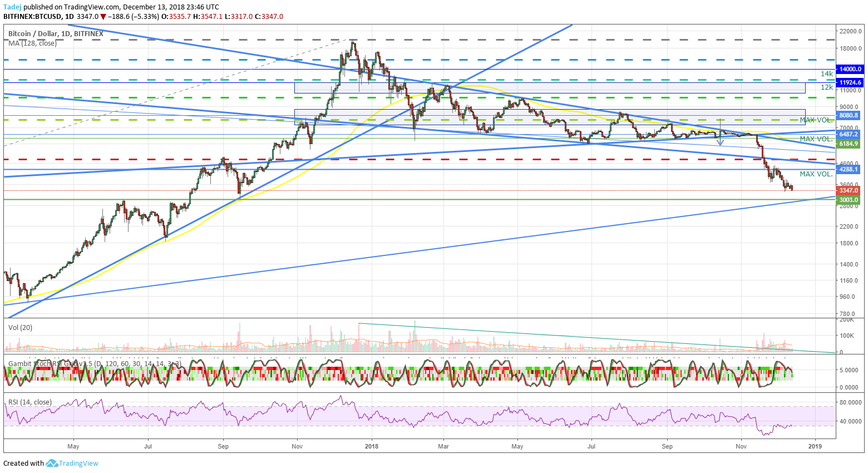Click the MA (128, close) indicator label
Image resolution: width=868 pixels, height=473 pixels.
(32, 43)
